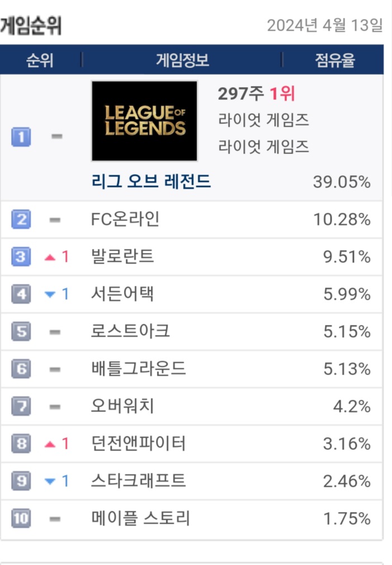
Task: Select 로스트아크 in the ranking list
Action: pyautogui.click(x=130, y=332)
